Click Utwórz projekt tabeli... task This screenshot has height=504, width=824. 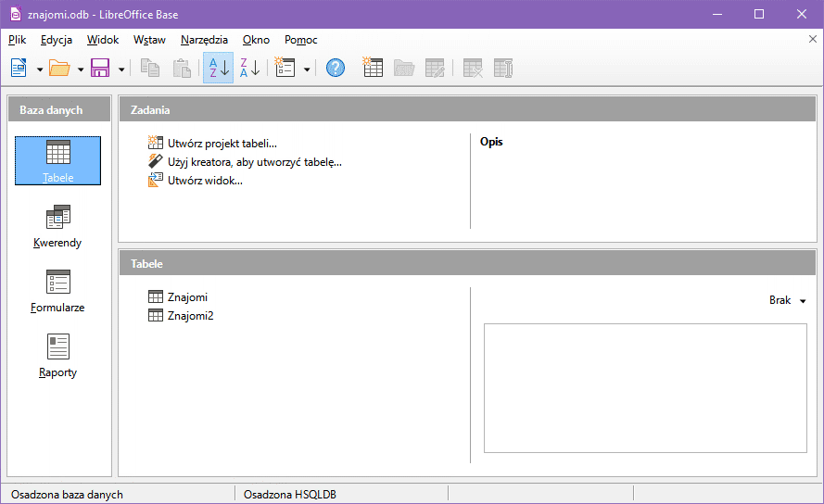(222, 144)
